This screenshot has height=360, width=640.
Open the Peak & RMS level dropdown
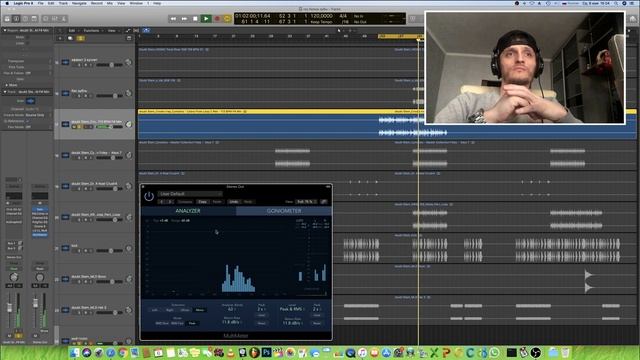pos(291,309)
